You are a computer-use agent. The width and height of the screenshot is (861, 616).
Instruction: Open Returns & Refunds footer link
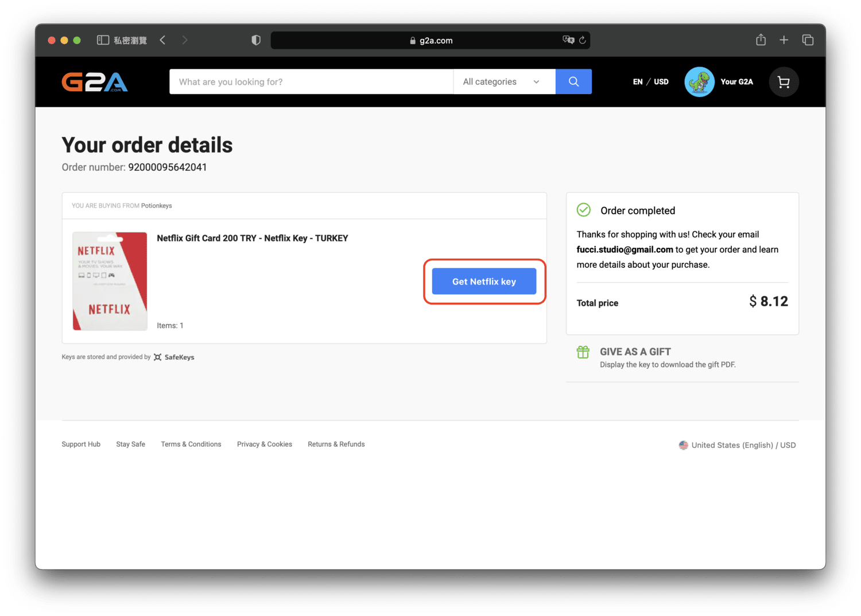point(336,445)
